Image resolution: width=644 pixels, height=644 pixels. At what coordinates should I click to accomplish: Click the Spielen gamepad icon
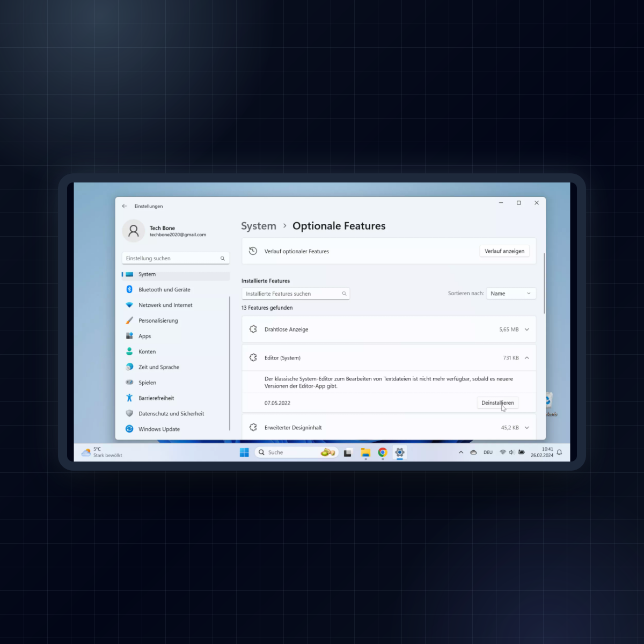click(x=129, y=383)
